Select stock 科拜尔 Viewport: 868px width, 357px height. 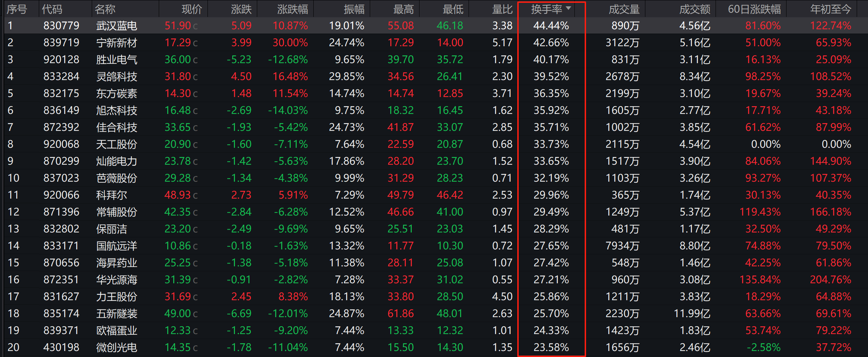click(x=111, y=195)
